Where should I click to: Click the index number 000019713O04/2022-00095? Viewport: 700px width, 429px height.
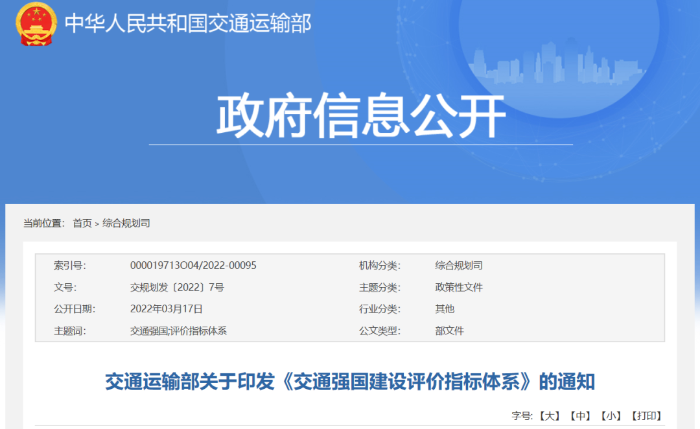[x=193, y=265]
